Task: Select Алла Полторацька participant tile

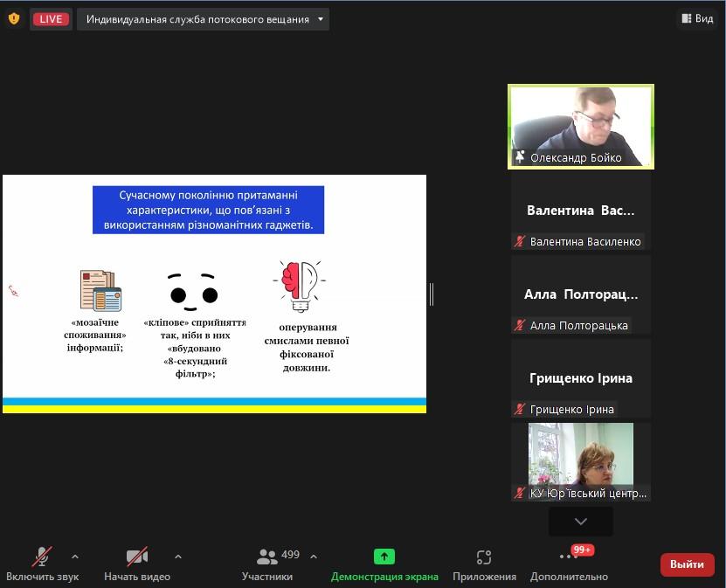Action: coord(581,294)
